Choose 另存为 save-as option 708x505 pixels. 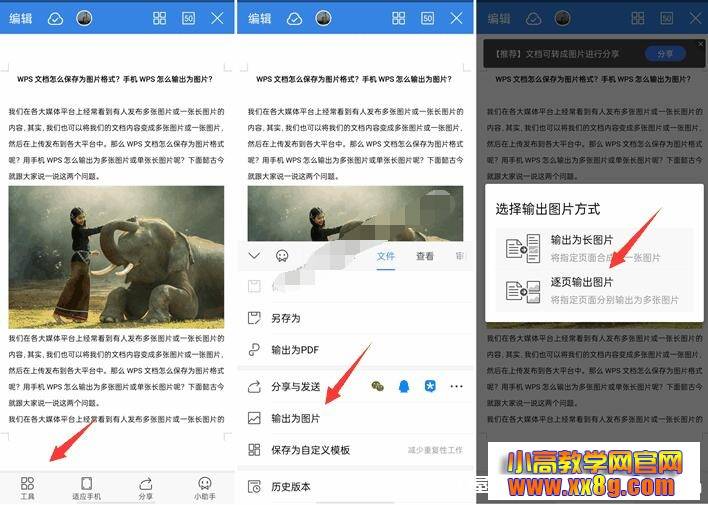pos(355,318)
